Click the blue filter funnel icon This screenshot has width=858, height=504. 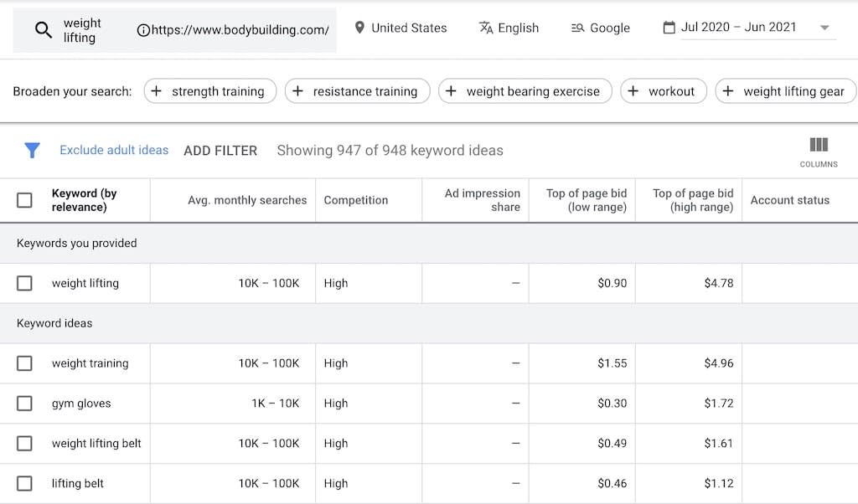coord(32,151)
